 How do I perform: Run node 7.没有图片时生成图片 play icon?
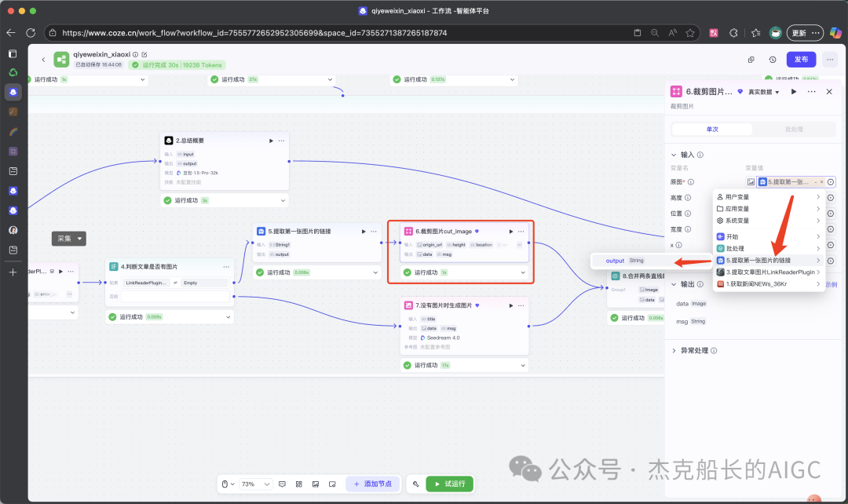pos(511,305)
